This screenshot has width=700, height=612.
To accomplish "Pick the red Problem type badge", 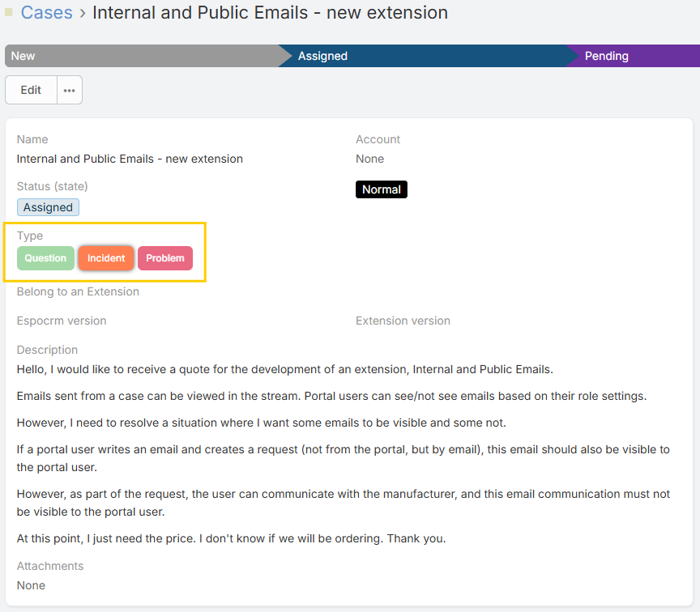I will click(165, 258).
